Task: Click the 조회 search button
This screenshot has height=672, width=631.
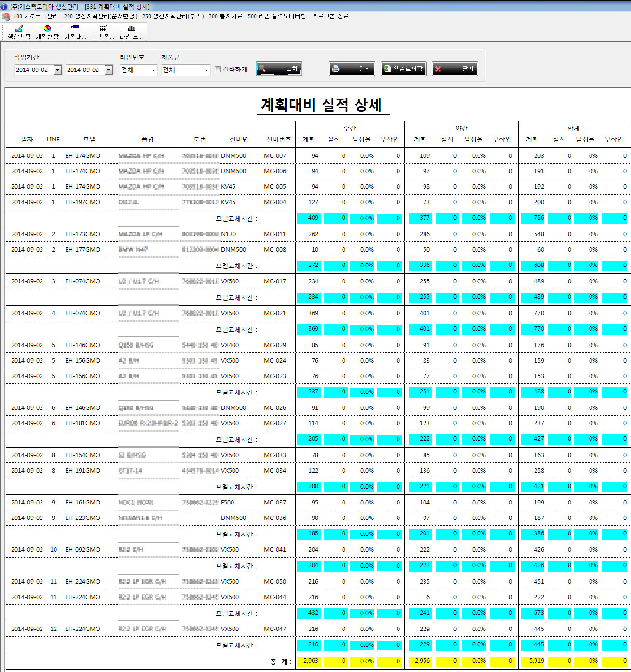Action: (x=279, y=69)
